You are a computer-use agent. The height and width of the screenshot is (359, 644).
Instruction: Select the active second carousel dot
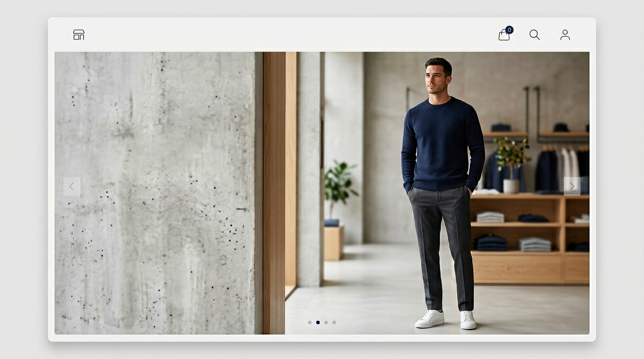tap(318, 323)
